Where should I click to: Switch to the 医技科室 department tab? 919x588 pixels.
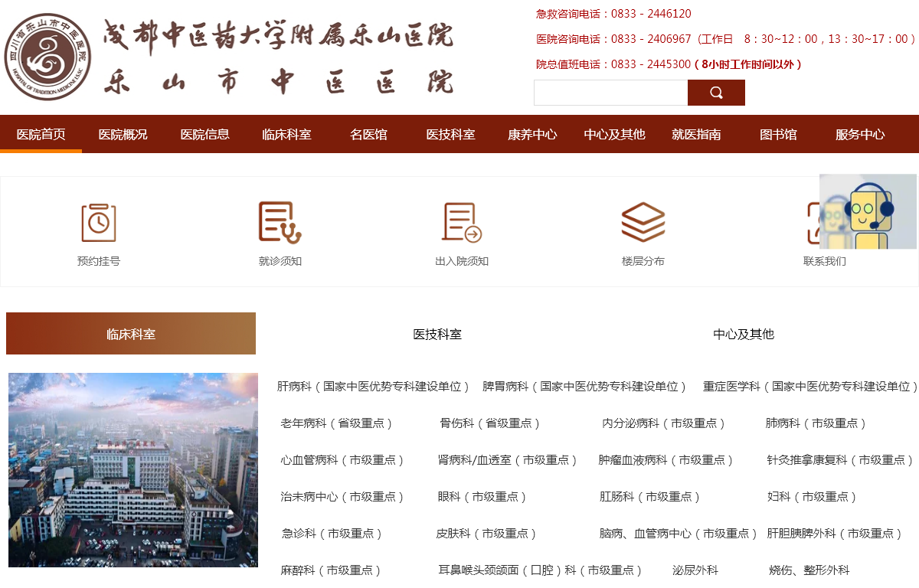pos(437,335)
